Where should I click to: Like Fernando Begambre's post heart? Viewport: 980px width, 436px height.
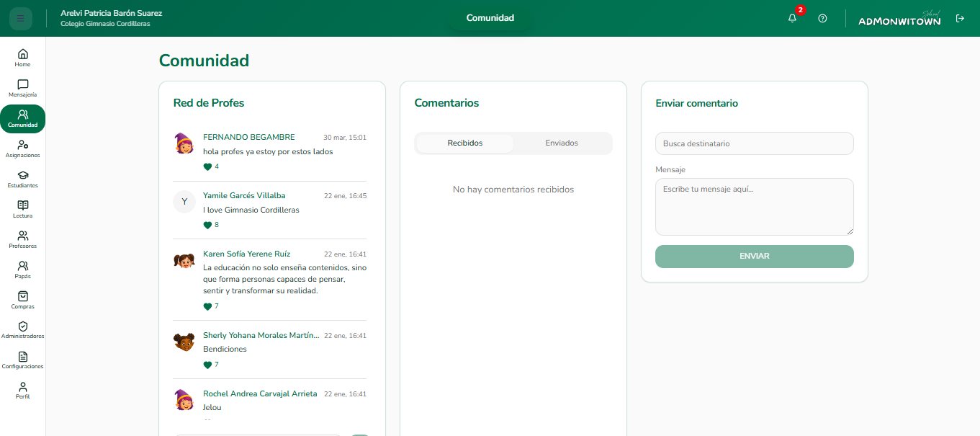(207, 166)
